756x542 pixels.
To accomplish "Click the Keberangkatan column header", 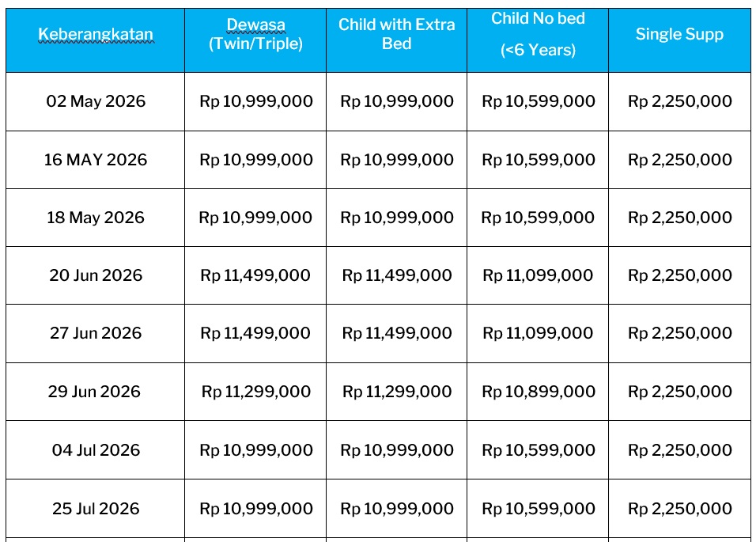I will click(x=96, y=34).
